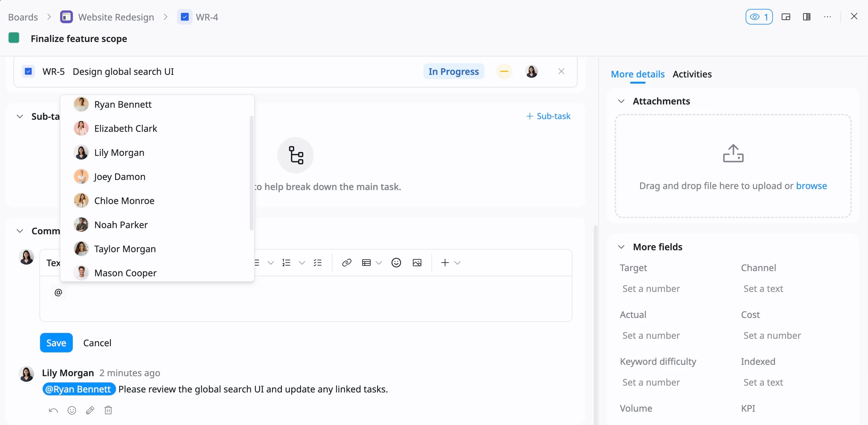
Task: React to Lily Morgan's comment with emoji
Action: pos(72,410)
